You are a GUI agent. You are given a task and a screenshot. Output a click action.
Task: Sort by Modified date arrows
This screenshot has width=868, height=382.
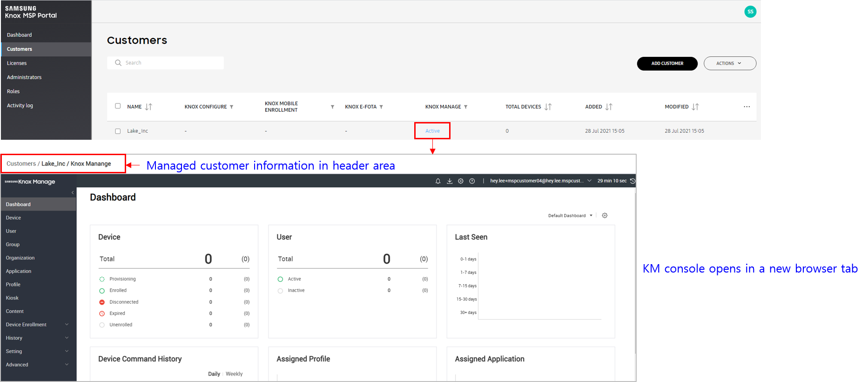(x=695, y=107)
